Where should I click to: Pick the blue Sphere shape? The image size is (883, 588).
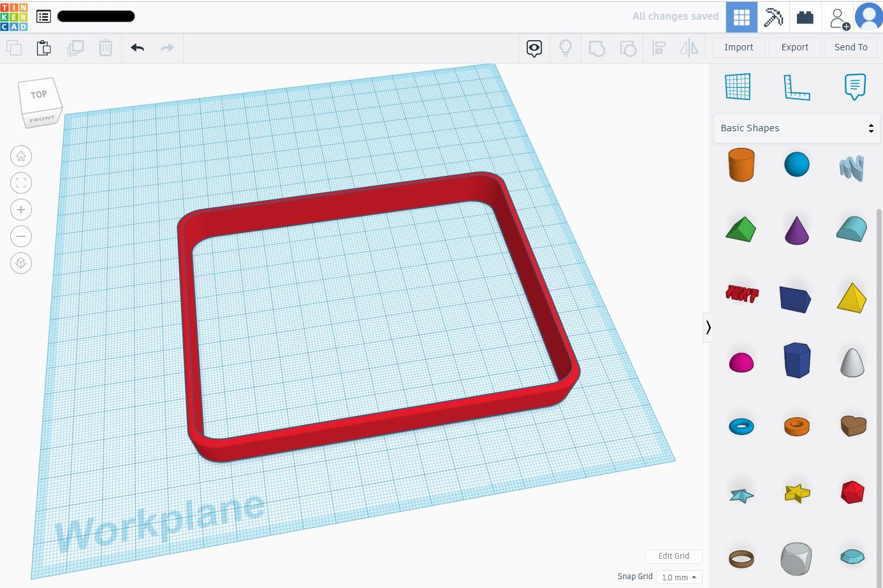pyautogui.click(x=797, y=164)
